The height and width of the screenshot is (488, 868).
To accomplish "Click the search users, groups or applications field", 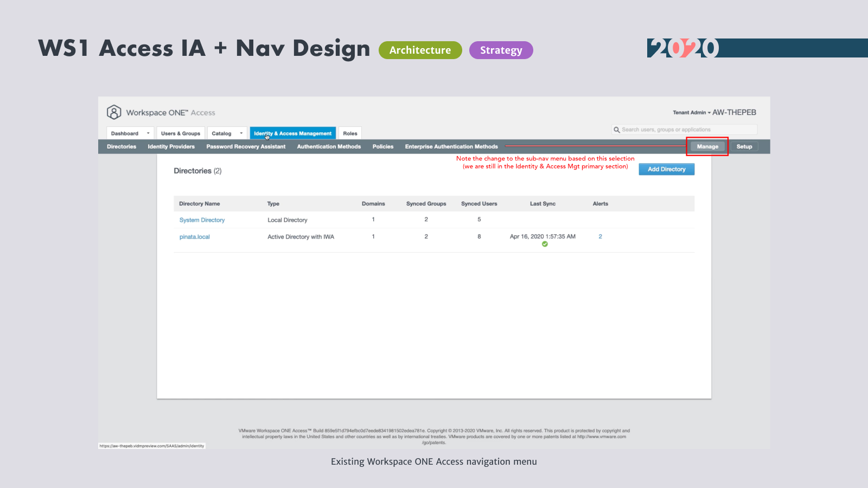I will 686,130.
